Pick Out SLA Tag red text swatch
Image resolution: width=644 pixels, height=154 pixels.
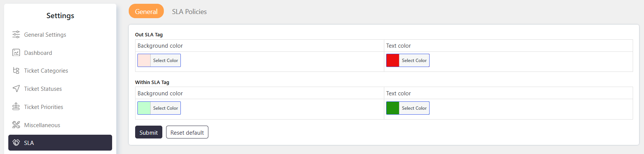point(393,61)
